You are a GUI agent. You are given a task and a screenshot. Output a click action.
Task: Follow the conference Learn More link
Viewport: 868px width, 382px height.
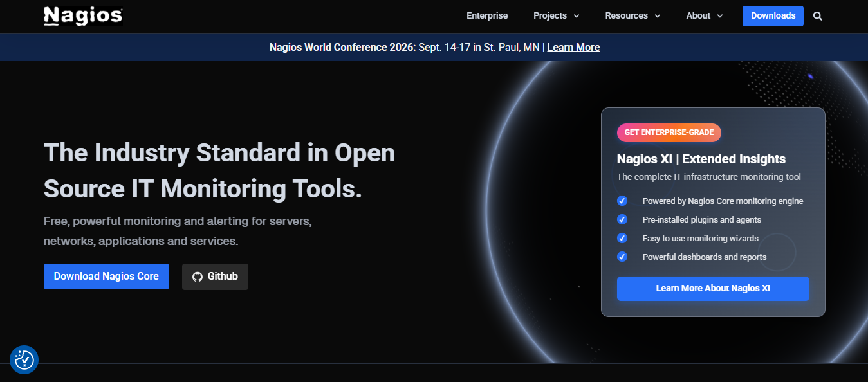coord(573,48)
